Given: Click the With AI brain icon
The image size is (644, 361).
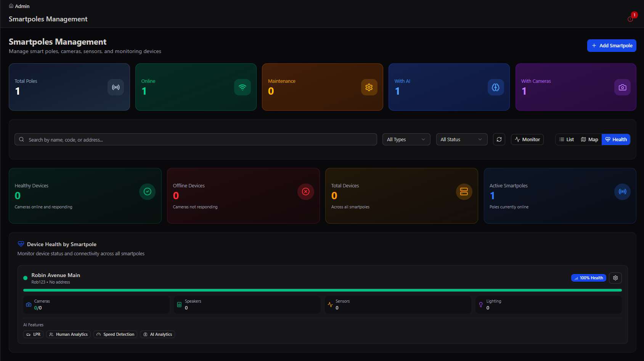Looking at the screenshot, I should click(x=496, y=87).
